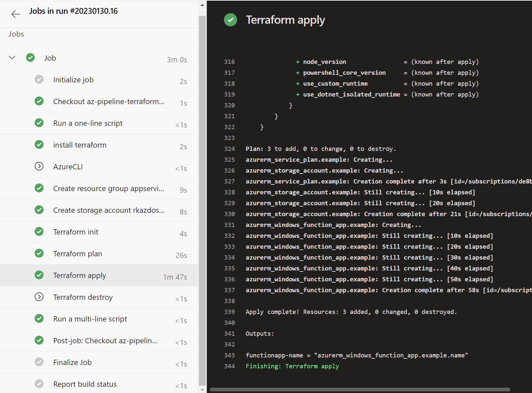The image size is (532, 393).
Task: Select the install terraform step
Action: pos(80,145)
